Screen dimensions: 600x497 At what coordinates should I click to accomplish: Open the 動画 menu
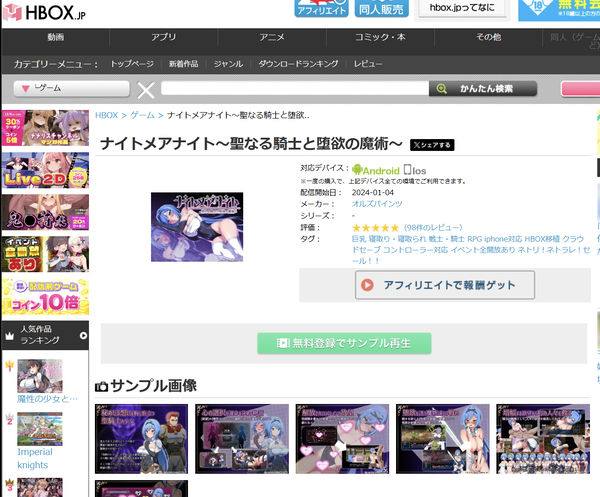pyautogui.click(x=55, y=37)
